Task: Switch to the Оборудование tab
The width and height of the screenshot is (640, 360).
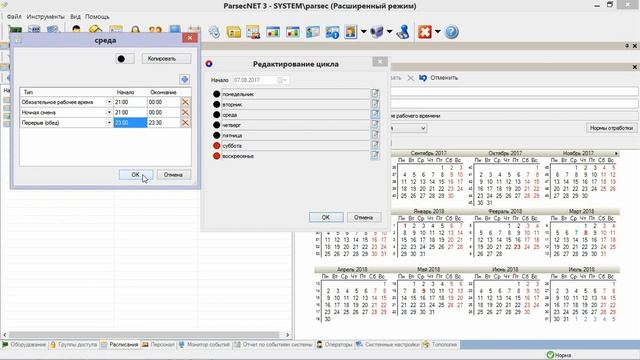Action: [x=24, y=344]
